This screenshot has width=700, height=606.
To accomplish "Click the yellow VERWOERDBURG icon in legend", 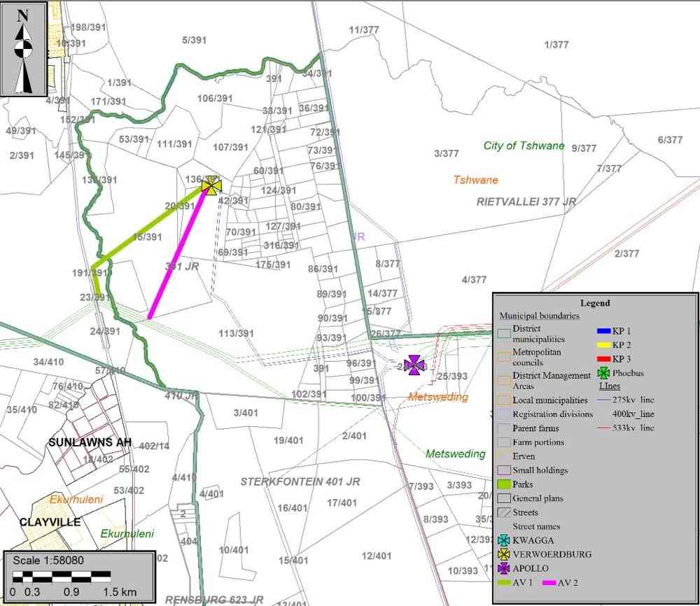I will pos(504,554).
